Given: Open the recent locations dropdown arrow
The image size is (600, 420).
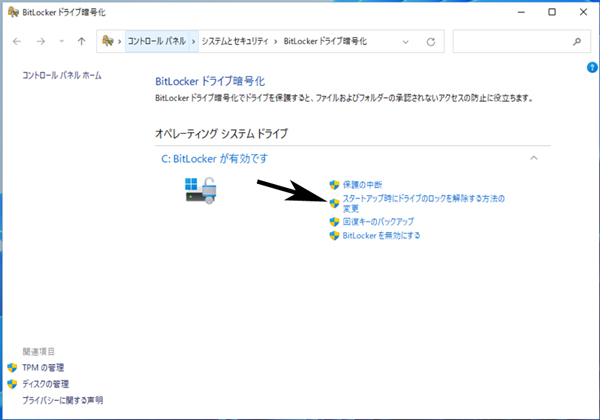Looking at the screenshot, I should [x=62, y=41].
